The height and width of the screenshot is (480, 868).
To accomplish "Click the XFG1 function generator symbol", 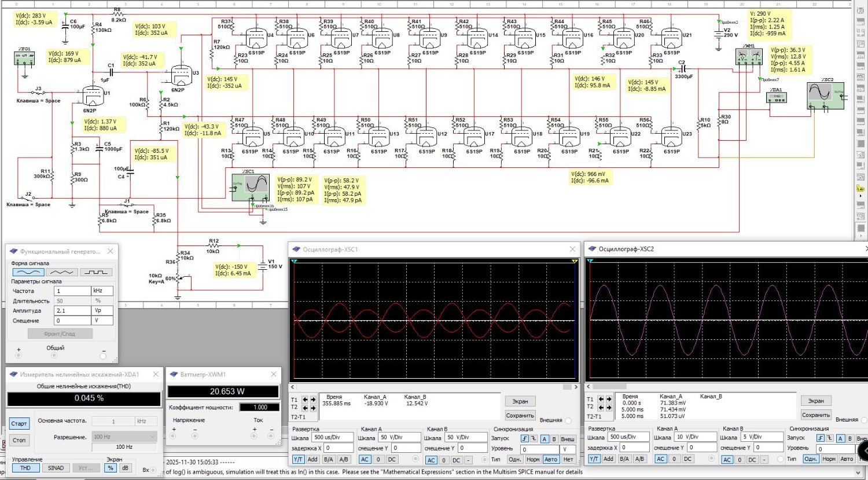I will 25,58.
